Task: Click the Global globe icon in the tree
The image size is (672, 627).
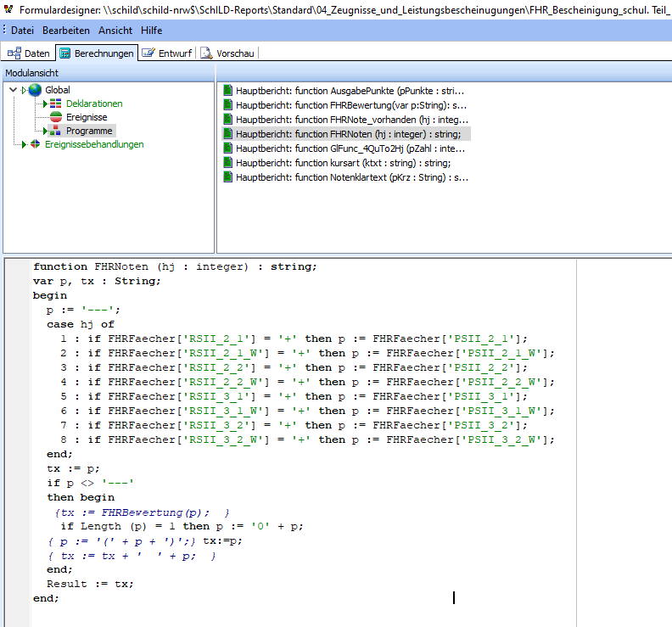Action: (35, 90)
